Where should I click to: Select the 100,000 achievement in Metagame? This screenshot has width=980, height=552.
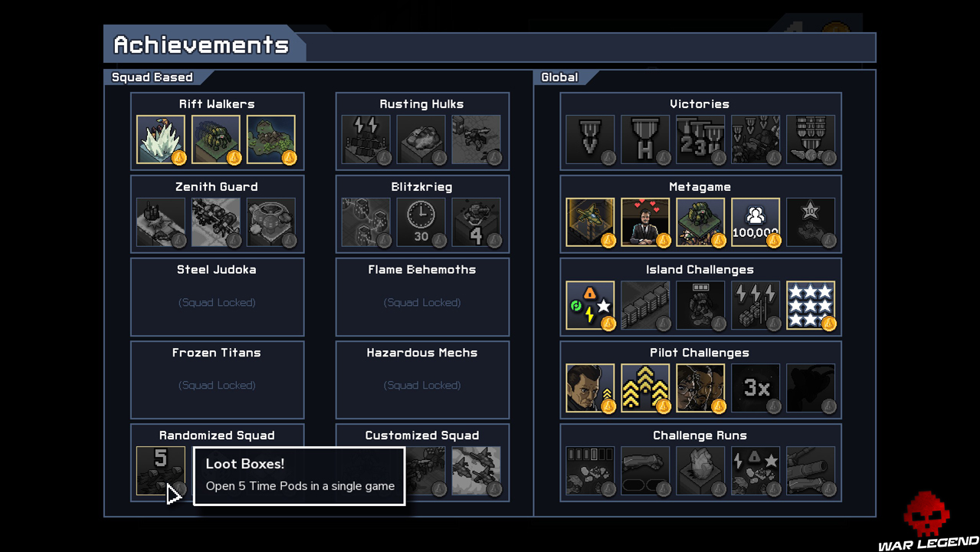tap(755, 222)
